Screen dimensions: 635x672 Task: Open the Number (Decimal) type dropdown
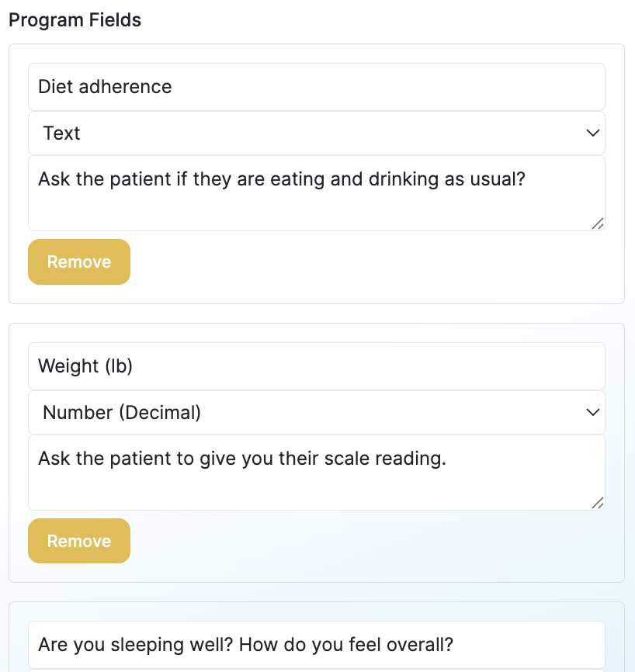311,412
